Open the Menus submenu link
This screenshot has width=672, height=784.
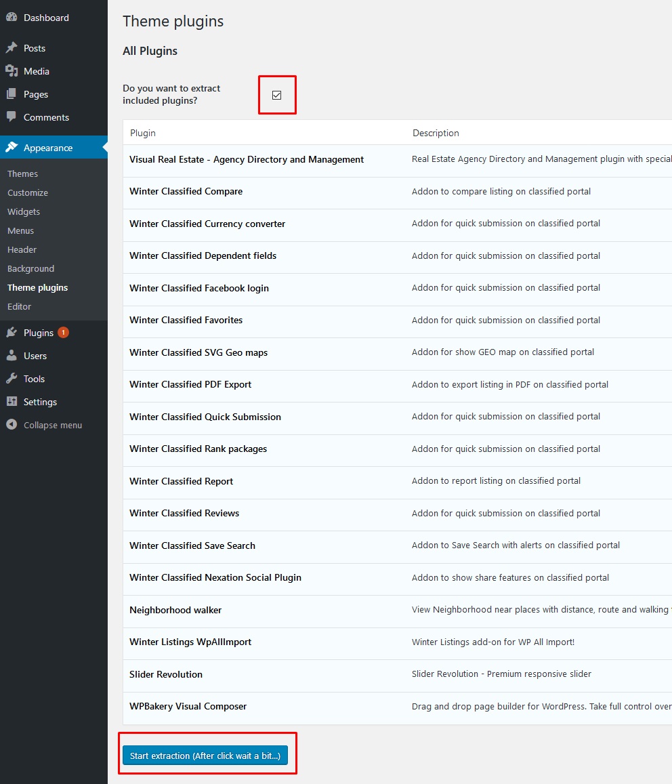(x=20, y=231)
